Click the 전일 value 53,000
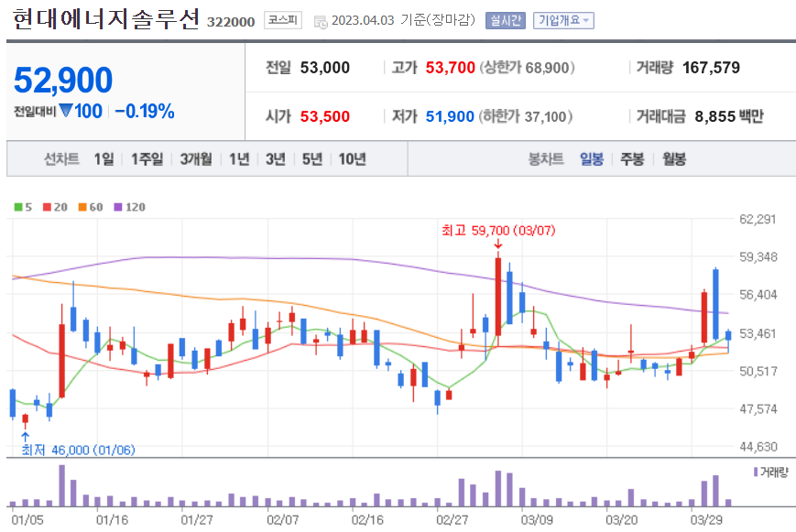 point(325,68)
